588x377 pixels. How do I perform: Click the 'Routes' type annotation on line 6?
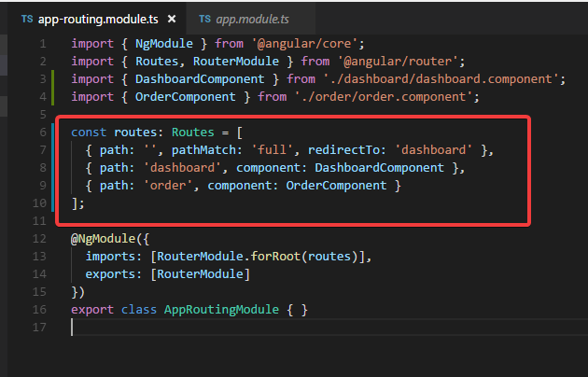click(x=193, y=133)
